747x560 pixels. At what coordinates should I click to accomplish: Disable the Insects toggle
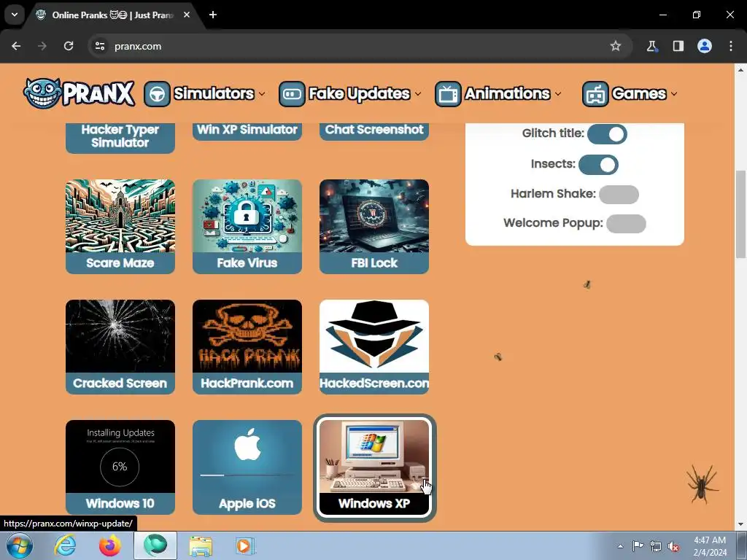point(598,165)
